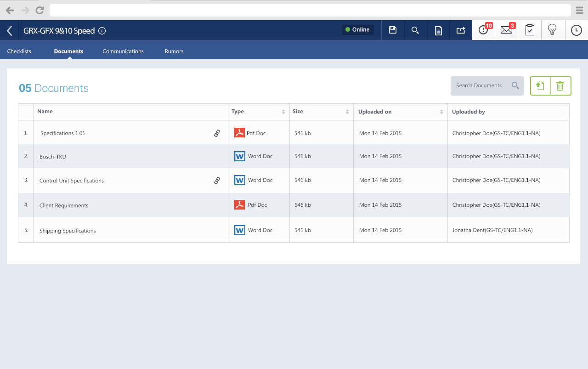The height and width of the screenshot is (369, 588).
Task: Click in the Search Documents field
Action: click(487, 86)
